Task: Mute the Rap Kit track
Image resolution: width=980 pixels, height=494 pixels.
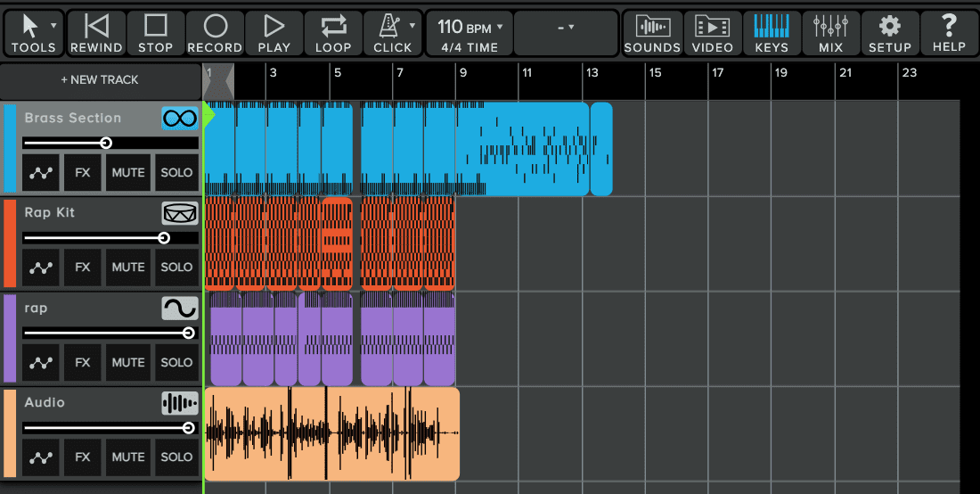Action: [128, 267]
